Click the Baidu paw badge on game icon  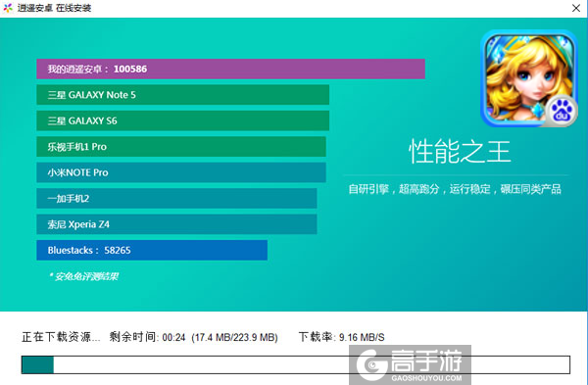click(561, 112)
